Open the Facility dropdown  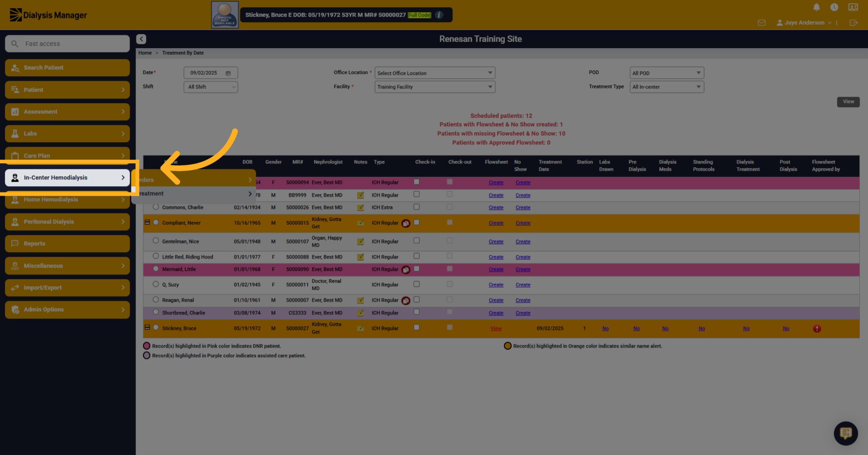click(435, 87)
